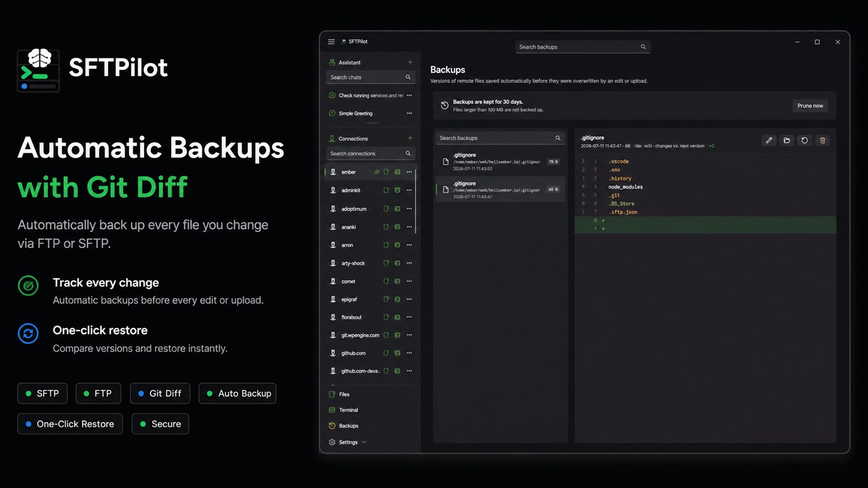Image resolution: width=868 pixels, height=488 pixels.
Task: Open terminal icon for adoptimum connection
Action: point(397,209)
